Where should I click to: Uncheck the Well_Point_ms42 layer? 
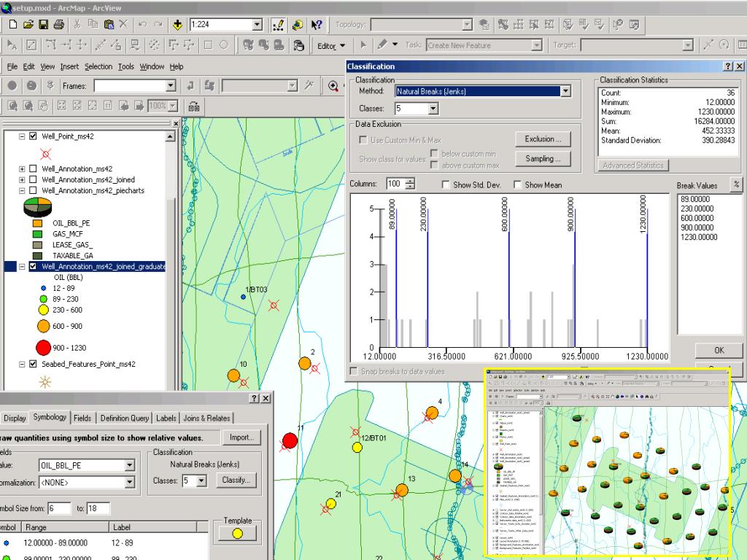(x=33, y=136)
